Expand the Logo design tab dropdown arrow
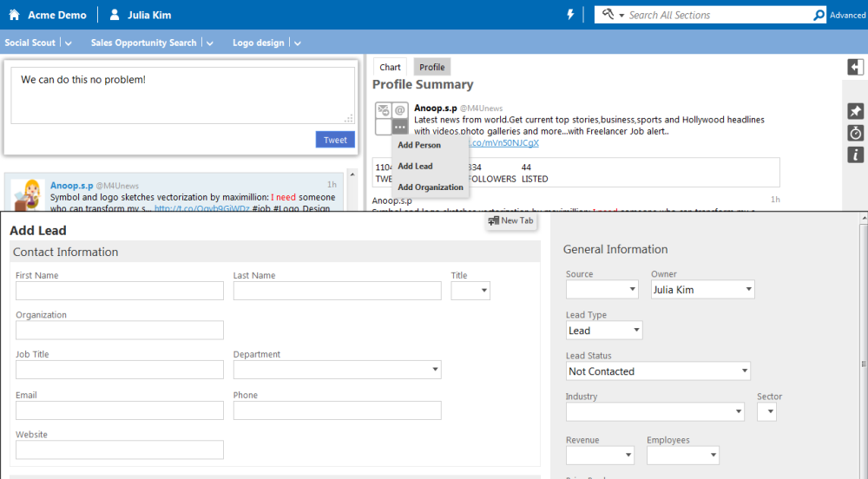Viewport: 868px width, 479px height. [x=297, y=43]
